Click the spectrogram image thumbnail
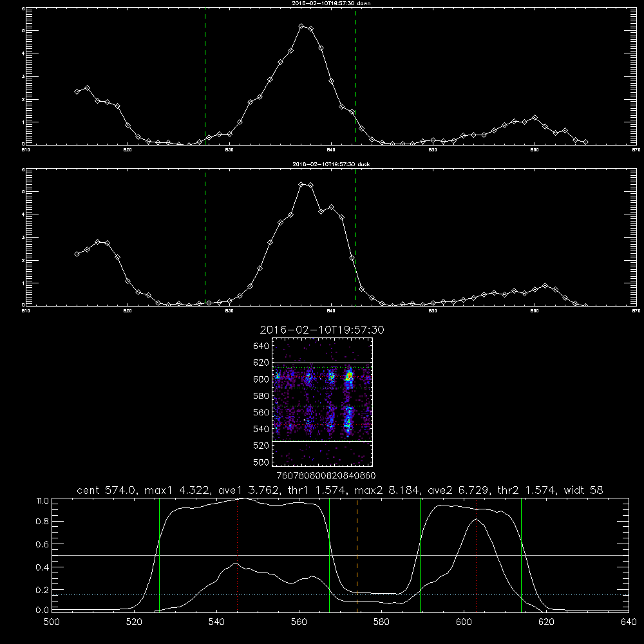The width and height of the screenshot is (644, 644). (x=323, y=402)
